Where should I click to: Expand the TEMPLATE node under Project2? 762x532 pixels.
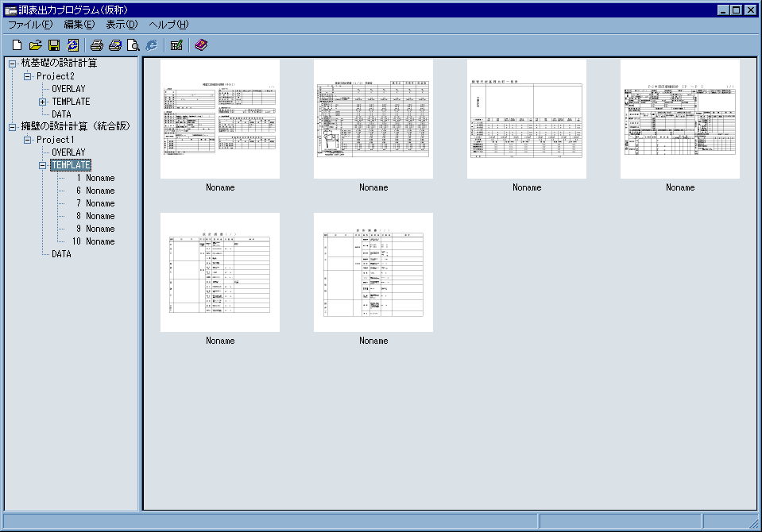pos(43,102)
